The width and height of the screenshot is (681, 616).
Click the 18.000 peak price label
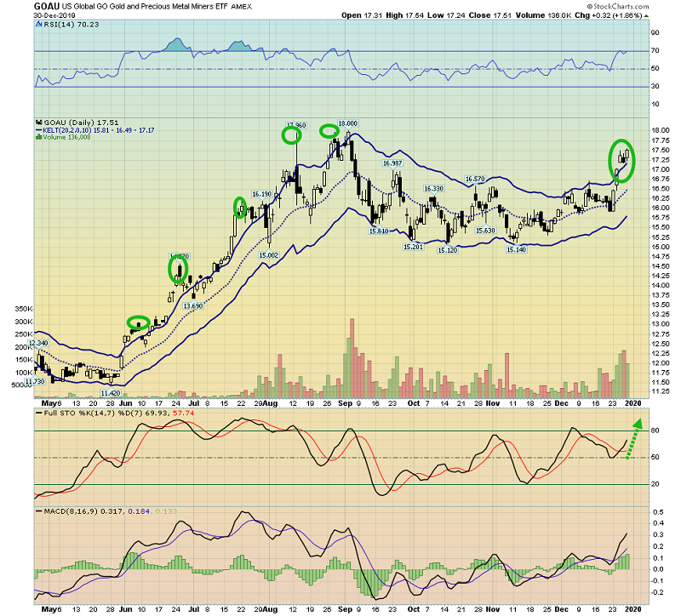pos(348,123)
